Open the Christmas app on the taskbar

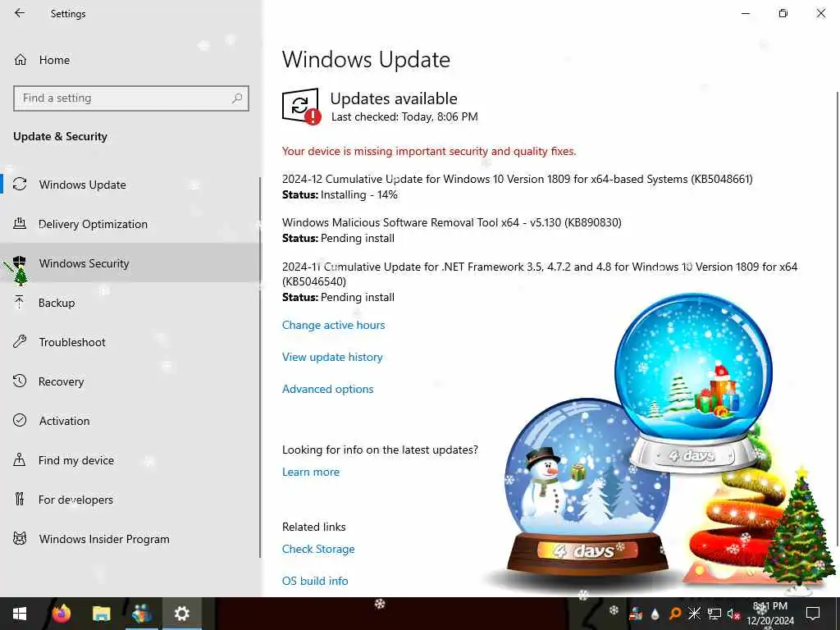pos(142,614)
